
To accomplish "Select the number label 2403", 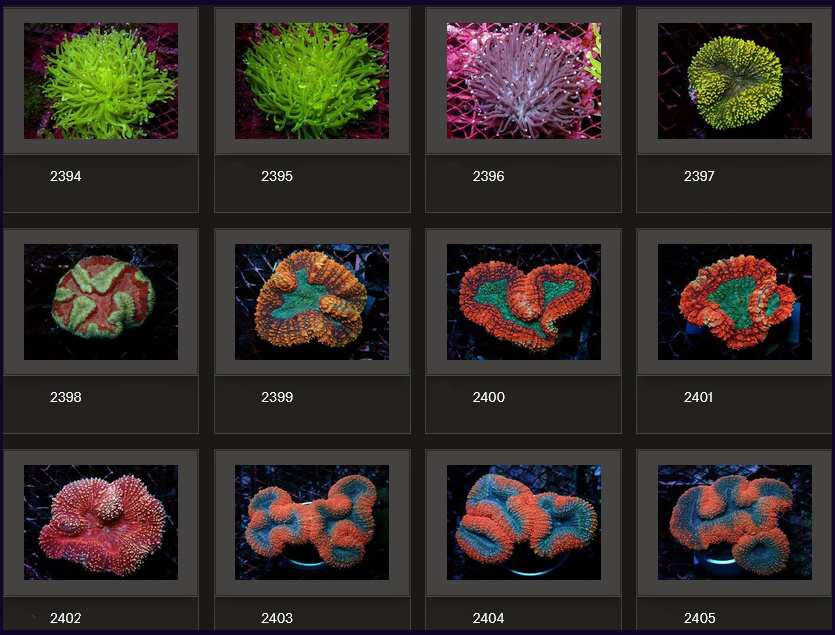I will pos(277,618).
